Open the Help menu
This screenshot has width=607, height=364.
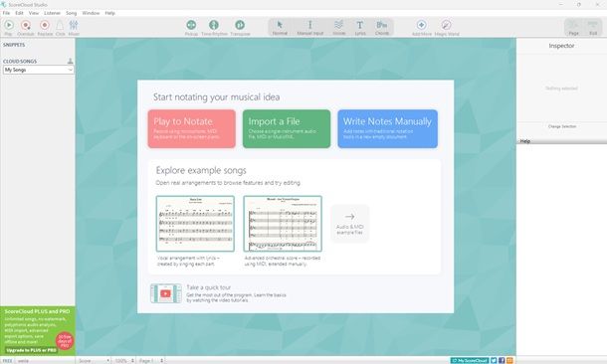coord(109,13)
